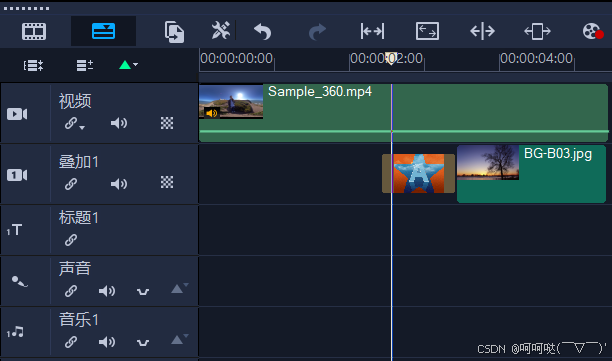Click the slip tool icon
This screenshot has width=612, height=361.
click(372, 31)
